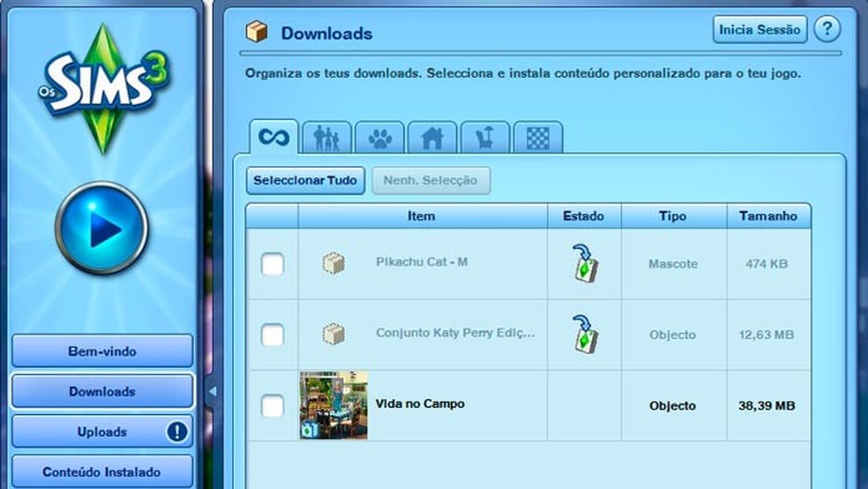Viewport: 868px width, 489px height.
Task: Click the Os Sims 3 logo
Action: [105, 88]
